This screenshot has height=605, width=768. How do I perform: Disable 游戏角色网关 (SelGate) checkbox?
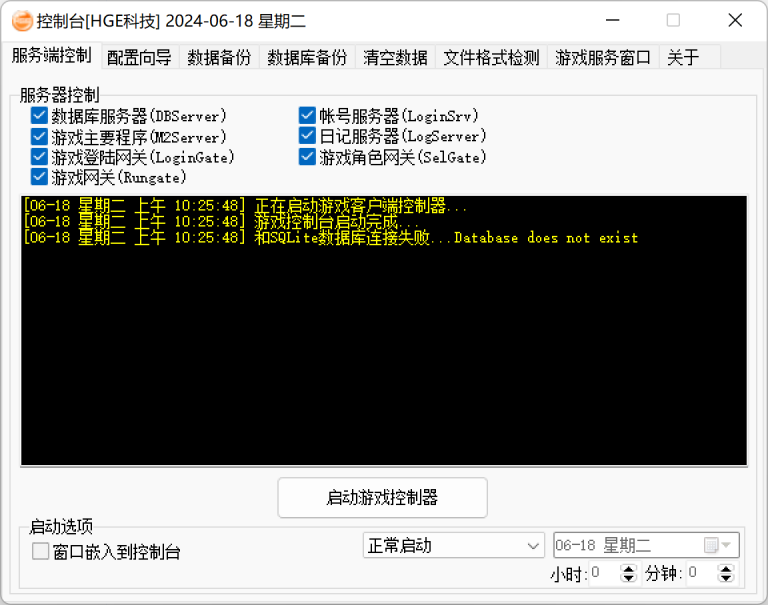click(x=307, y=157)
